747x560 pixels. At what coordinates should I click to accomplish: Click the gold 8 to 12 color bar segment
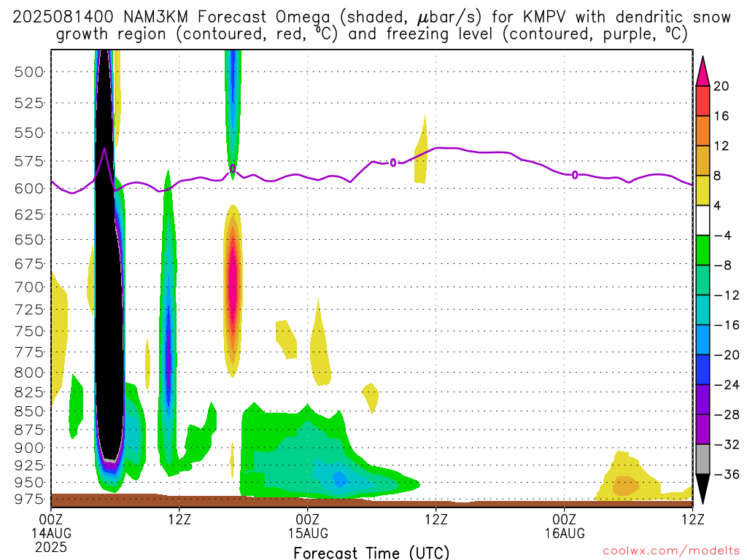703,161
